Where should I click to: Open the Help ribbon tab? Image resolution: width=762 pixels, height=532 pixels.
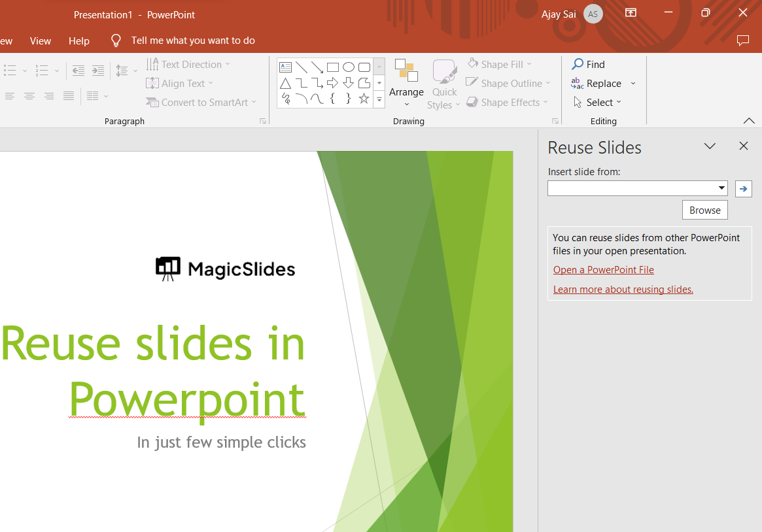pyautogui.click(x=79, y=41)
